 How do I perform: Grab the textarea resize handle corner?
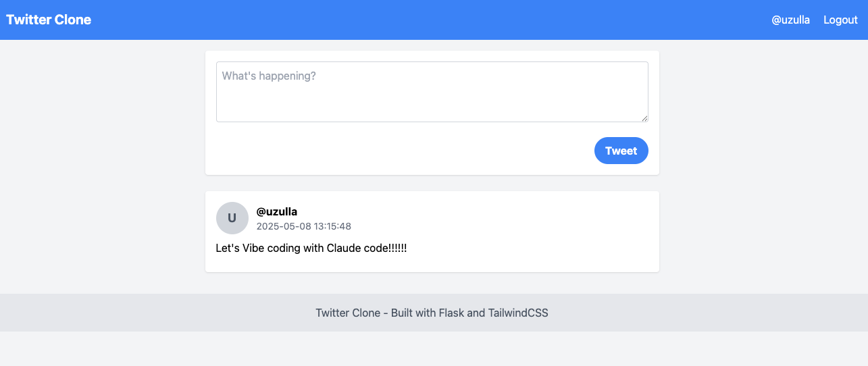(644, 118)
